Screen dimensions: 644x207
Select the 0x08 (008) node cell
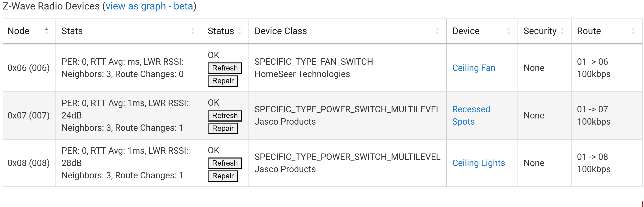29,163
